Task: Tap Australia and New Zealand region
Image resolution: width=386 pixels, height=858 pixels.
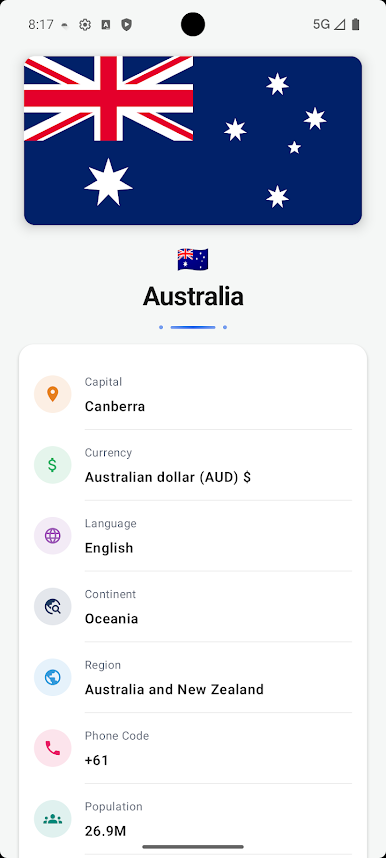Action: click(x=174, y=689)
